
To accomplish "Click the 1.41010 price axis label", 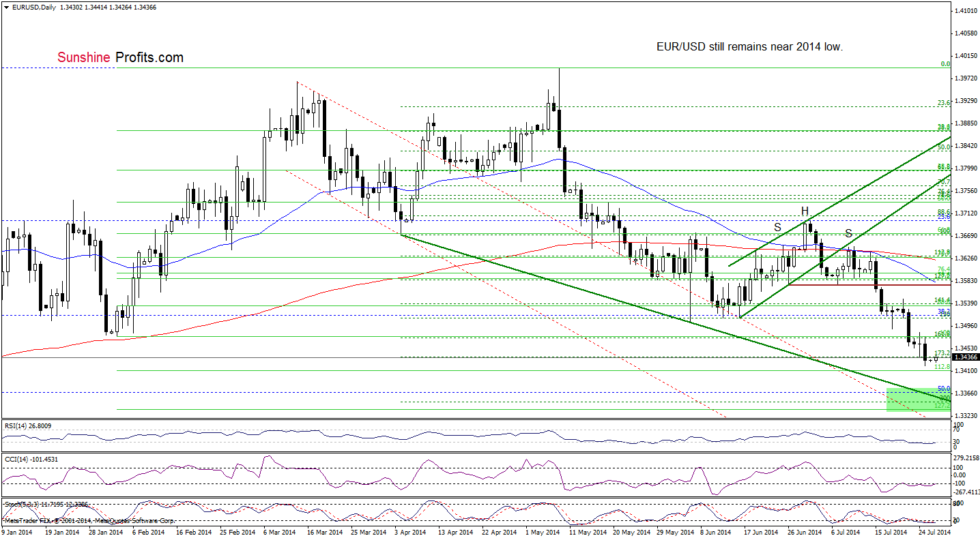I will click(966, 11).
